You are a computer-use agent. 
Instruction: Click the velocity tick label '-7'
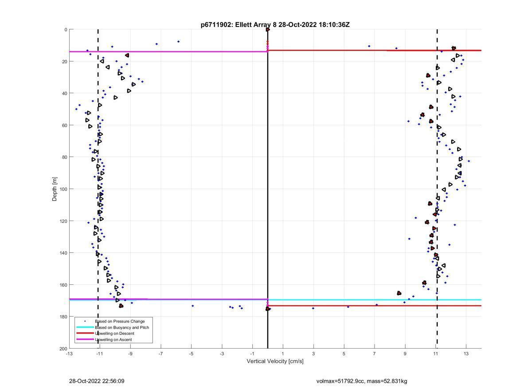tap(161, 354)
